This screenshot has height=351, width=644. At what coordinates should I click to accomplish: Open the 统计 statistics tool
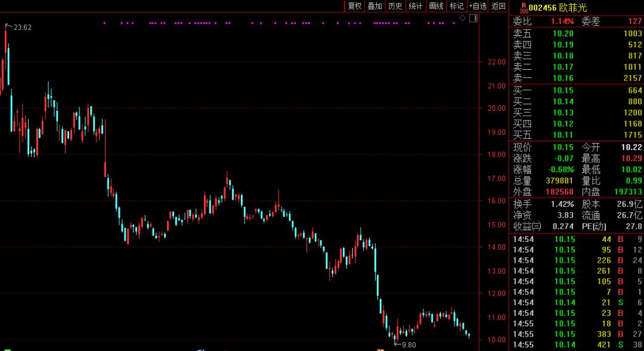click(x=416, y=6)
